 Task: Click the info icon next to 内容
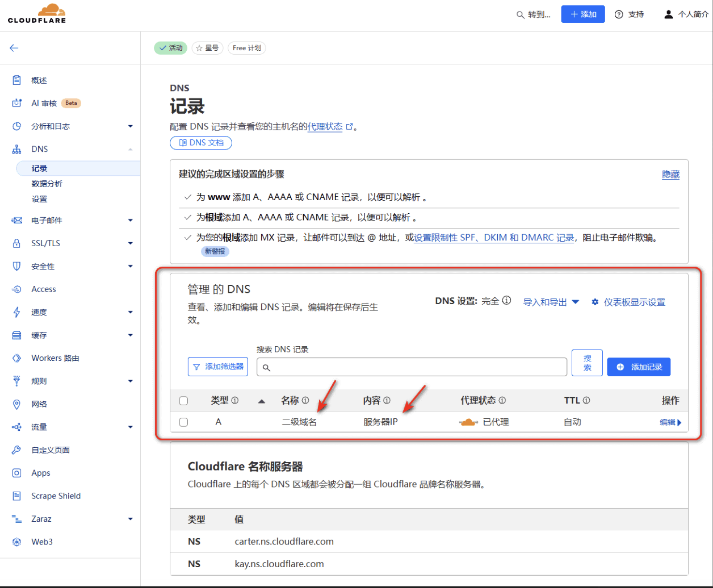[386, 400]
